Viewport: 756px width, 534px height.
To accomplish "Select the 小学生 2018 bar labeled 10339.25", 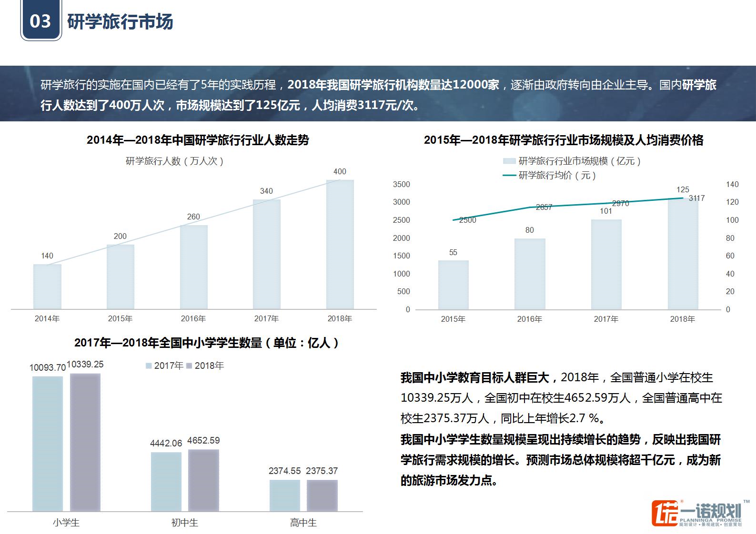I will (x=85, y=442).
